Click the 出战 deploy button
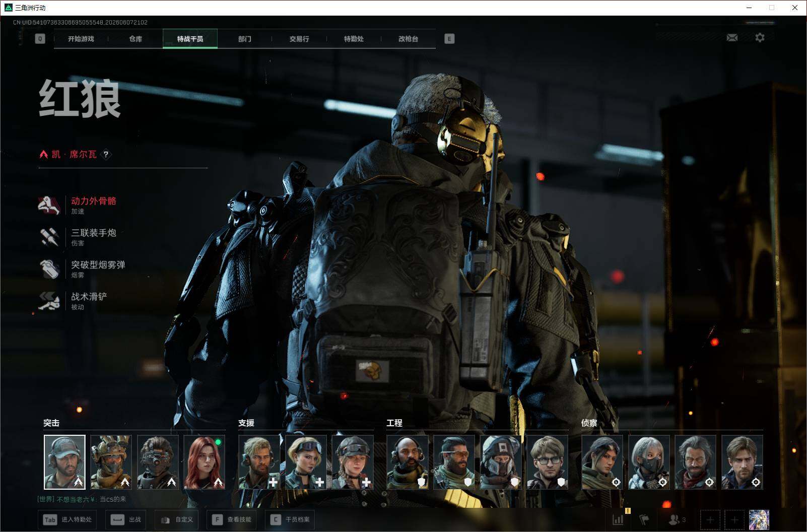807x532 pixels. [126, 519]
